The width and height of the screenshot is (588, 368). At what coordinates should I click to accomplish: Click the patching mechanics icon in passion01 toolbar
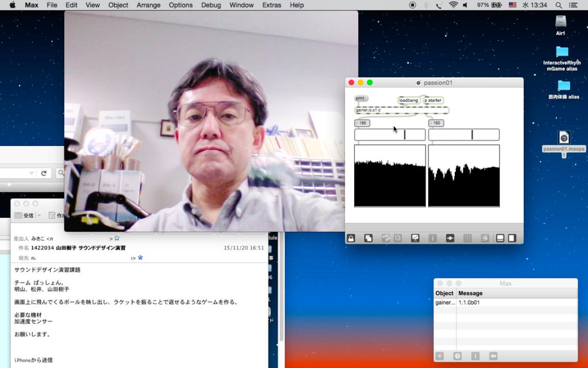tap(450, 238)
